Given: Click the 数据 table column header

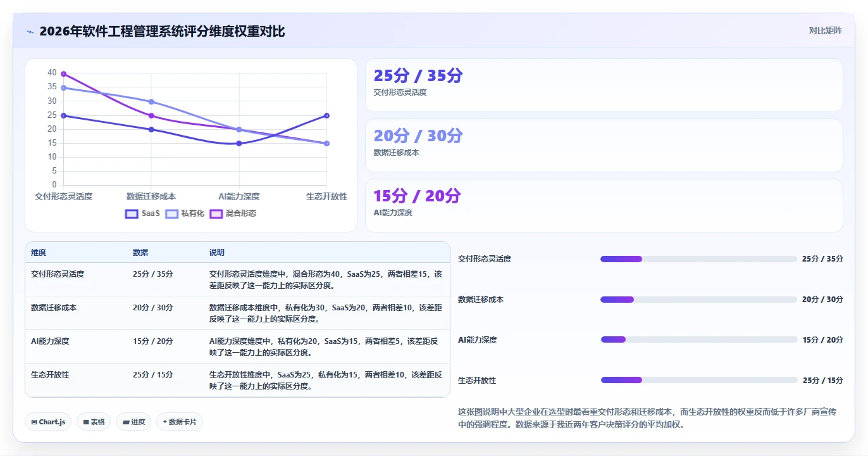Looking at the screenshot, I should 140,252.
